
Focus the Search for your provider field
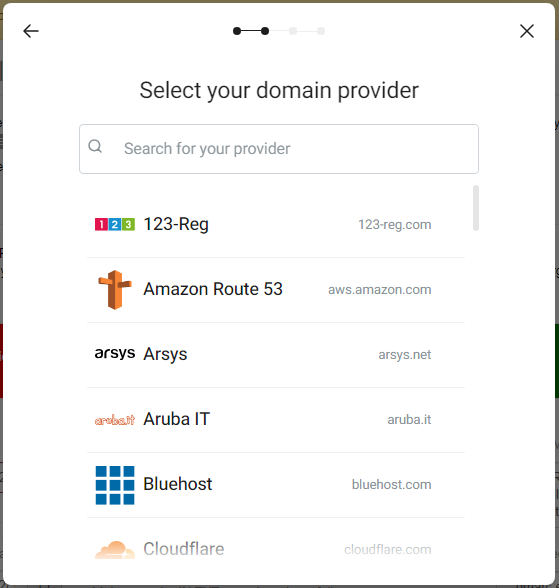279,149
